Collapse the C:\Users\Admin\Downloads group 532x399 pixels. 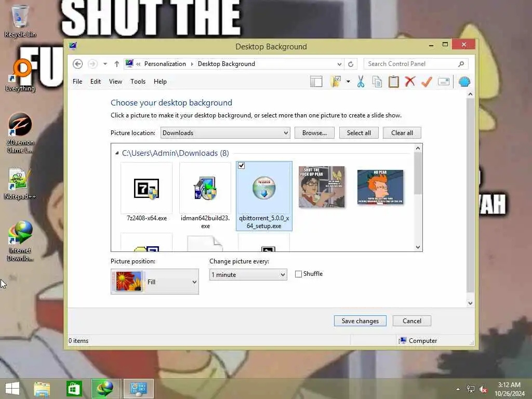tap(117, 153)
